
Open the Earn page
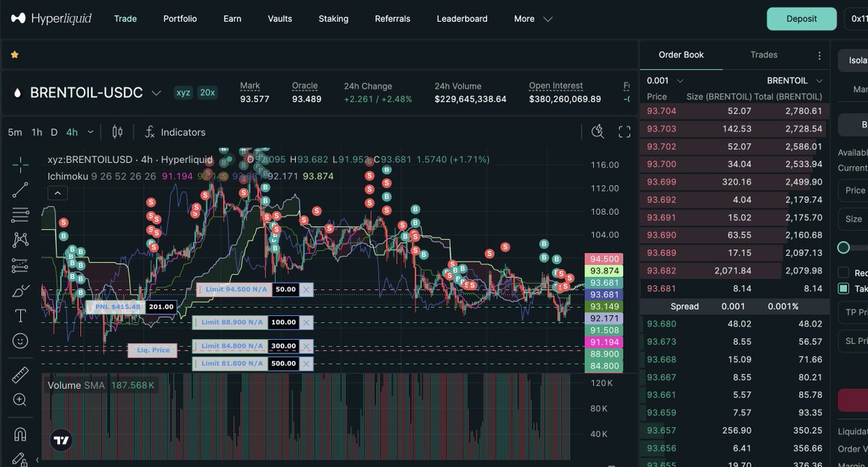click(232, 19)
